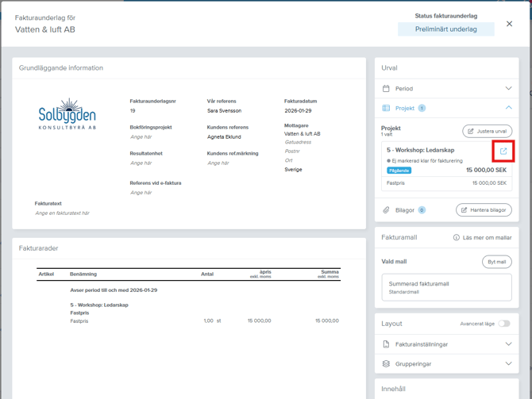Click the Justera urval button
The height and width of the screenshot is (399, 532).
pyautogui.click(x=487, y=131)
